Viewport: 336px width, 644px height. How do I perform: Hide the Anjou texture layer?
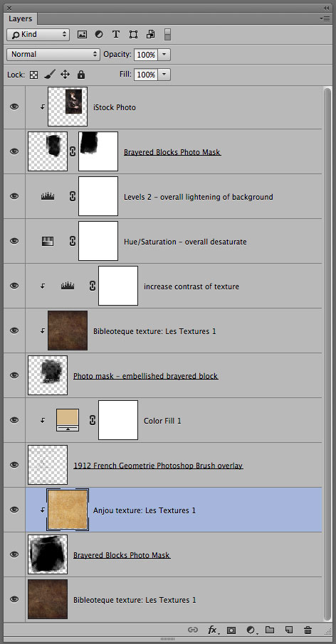click(14, 510)
